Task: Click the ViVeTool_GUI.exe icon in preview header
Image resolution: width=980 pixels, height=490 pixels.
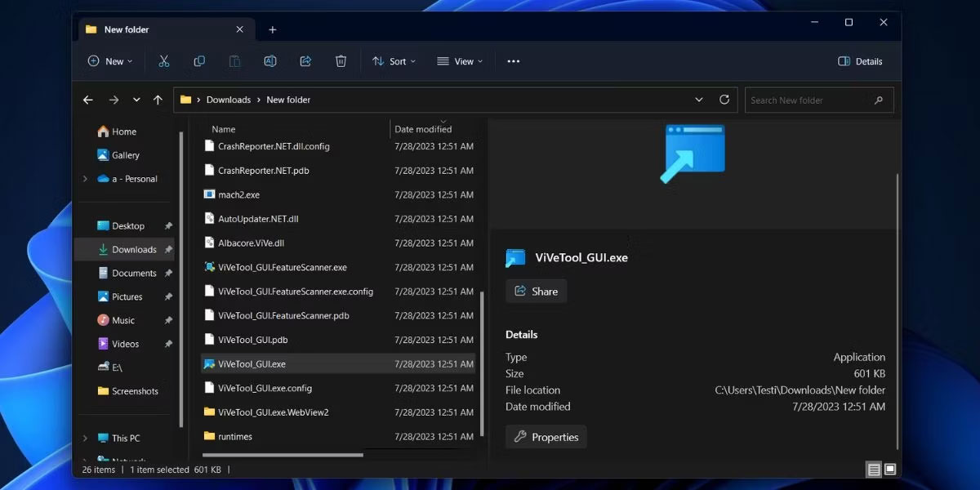Action: (x=515, y=258)
